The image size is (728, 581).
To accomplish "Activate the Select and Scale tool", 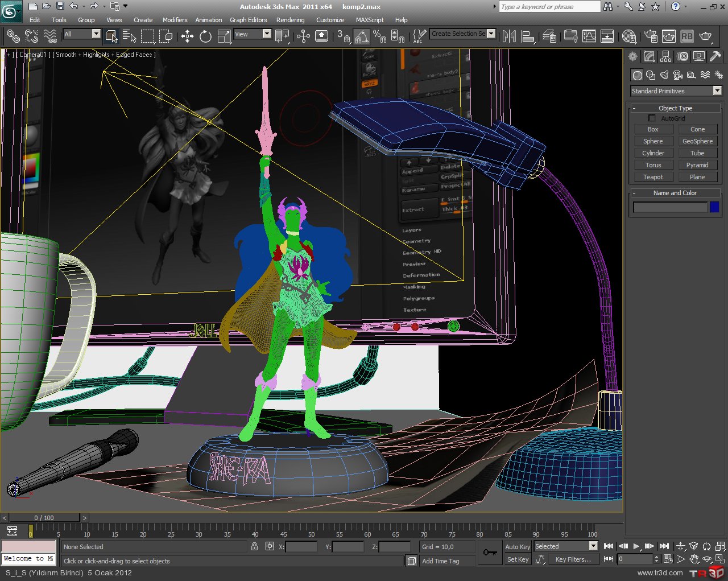I will tap(224, 36).
